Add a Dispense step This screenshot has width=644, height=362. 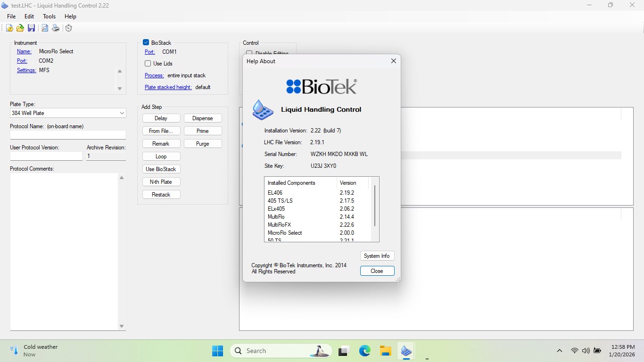[x=203, y=118]
